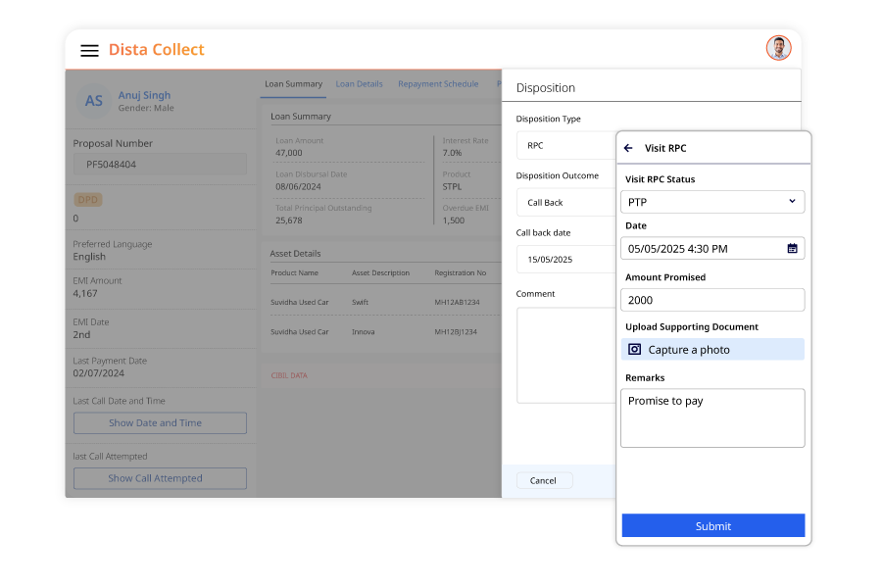This screenshot has height=588, width=882.
Task: Go back using Visit RPC arrow
Action: coord(628,148)
